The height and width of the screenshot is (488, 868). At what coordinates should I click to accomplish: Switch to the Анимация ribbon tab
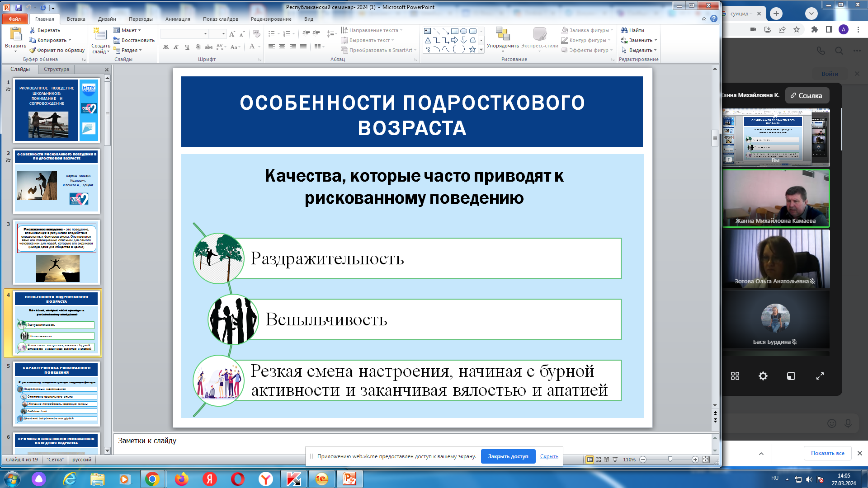click(177, 19)
